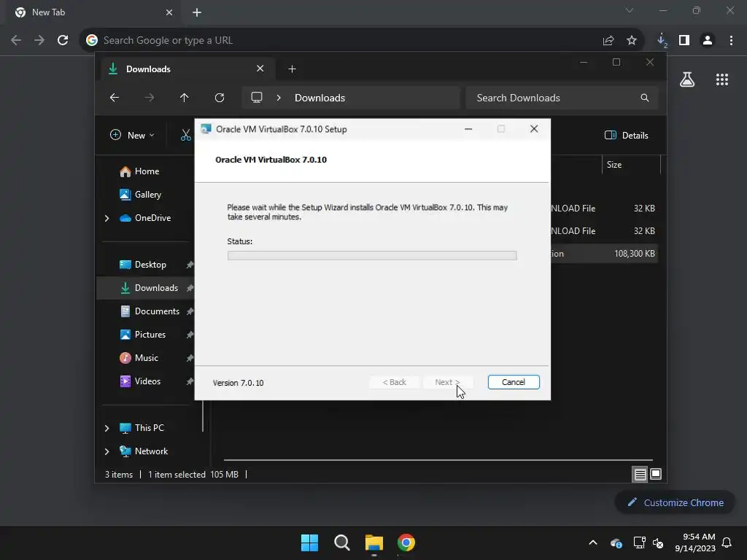
Task: Open the Chrome profile avatar
Action: tap(708, 41)
